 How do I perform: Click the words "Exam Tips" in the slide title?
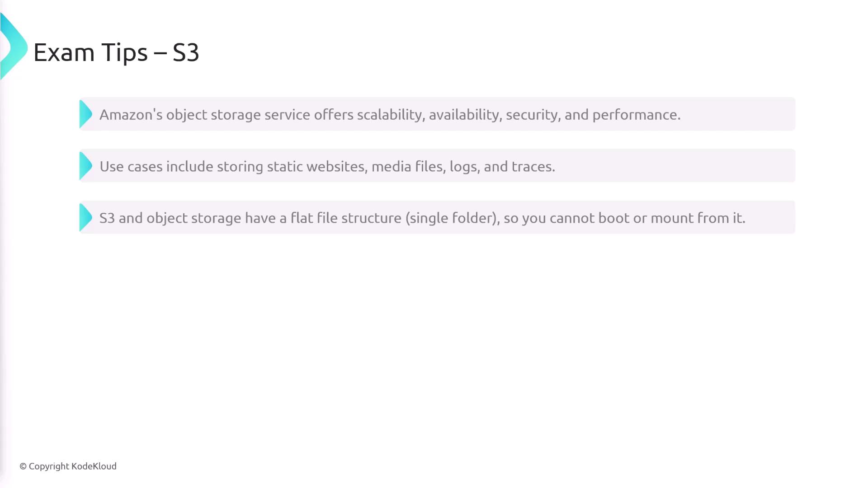click(90, 52)
